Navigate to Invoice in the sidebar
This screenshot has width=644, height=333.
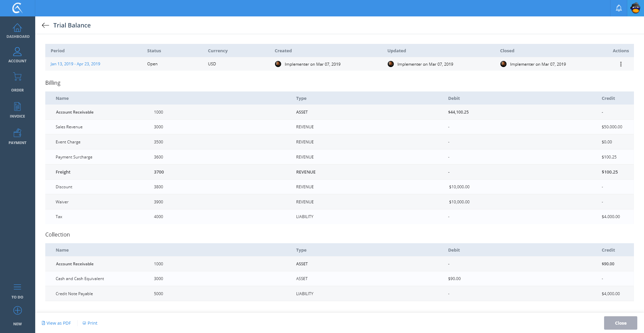[x=17, y=110]
